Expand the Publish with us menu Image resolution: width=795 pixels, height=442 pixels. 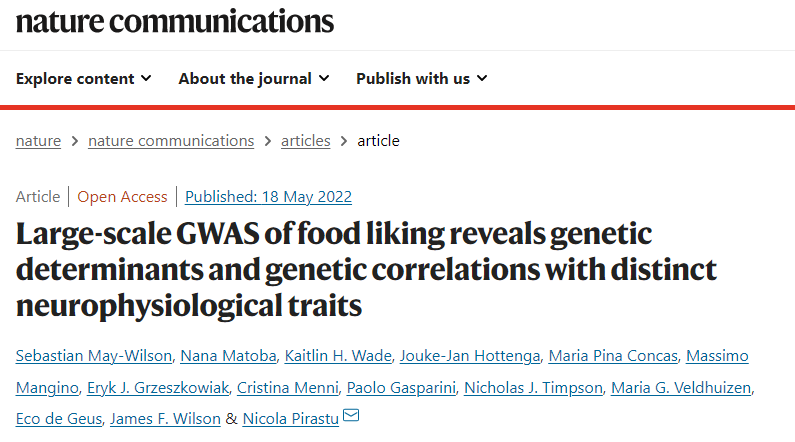point(421,78)
